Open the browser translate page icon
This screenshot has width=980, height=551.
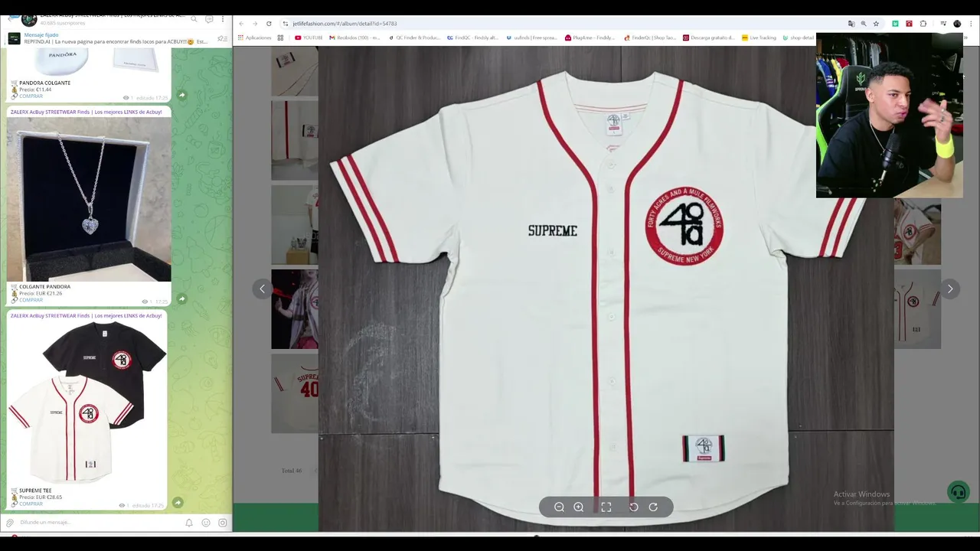point(851,24)
